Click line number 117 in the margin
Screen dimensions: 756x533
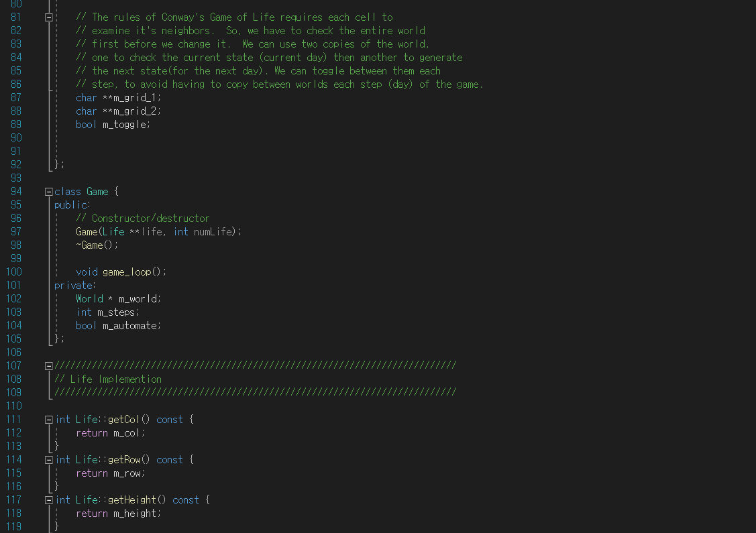click(13, 499)
